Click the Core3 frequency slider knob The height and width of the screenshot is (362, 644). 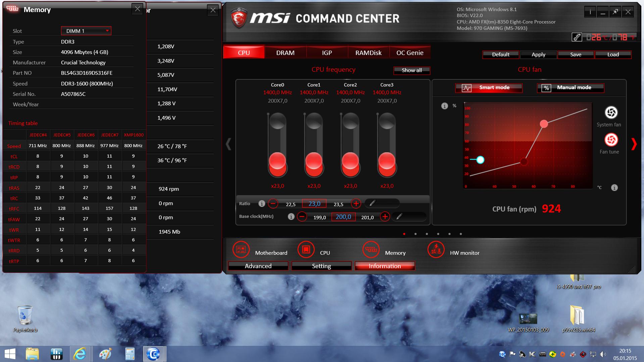(387, 161)
